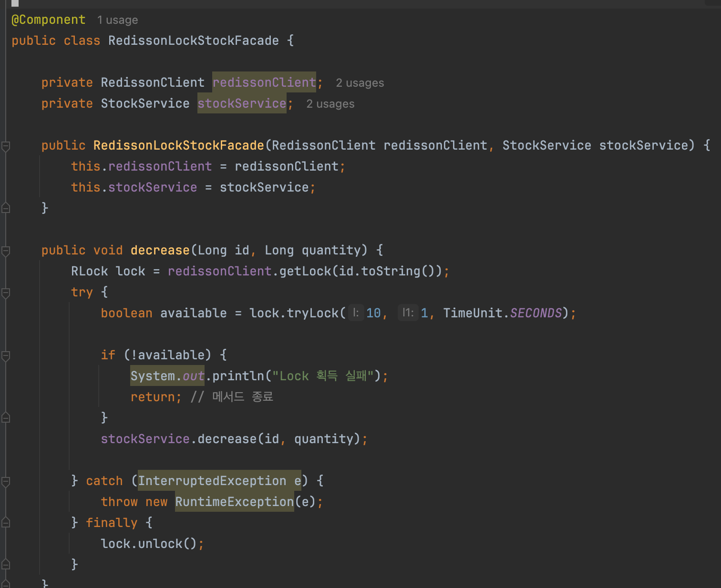Click fold-end marker at if block's closing brace

[6, 417]
